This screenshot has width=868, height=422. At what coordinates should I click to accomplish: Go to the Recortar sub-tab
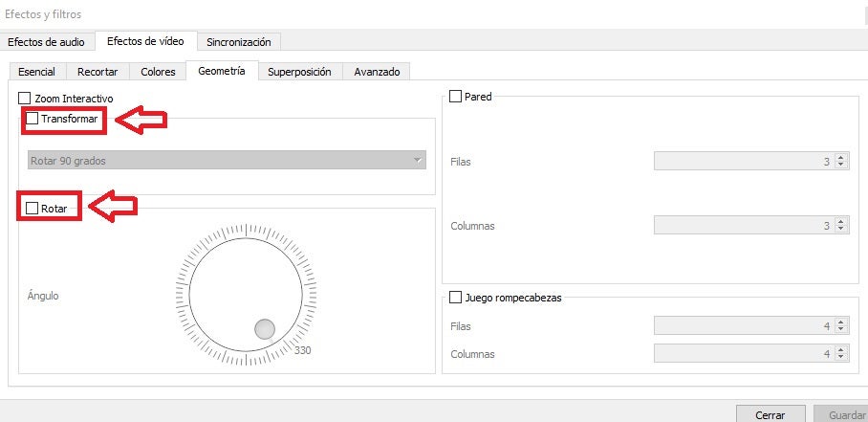[x=98, y=72]
